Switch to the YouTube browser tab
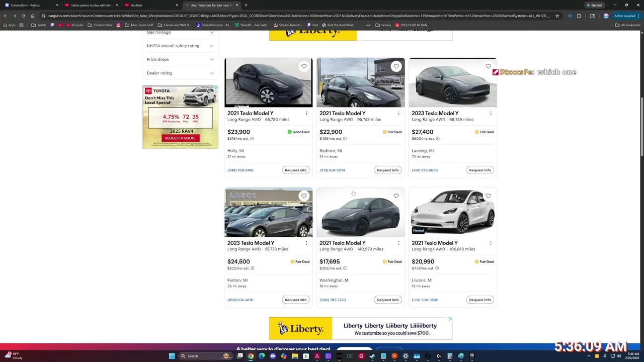 151,5
